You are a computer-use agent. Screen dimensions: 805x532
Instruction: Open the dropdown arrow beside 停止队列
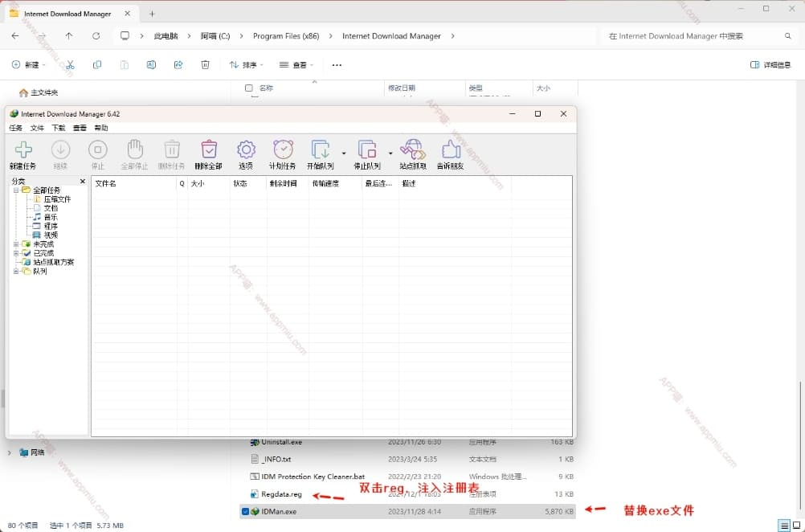tap(390, 153)
